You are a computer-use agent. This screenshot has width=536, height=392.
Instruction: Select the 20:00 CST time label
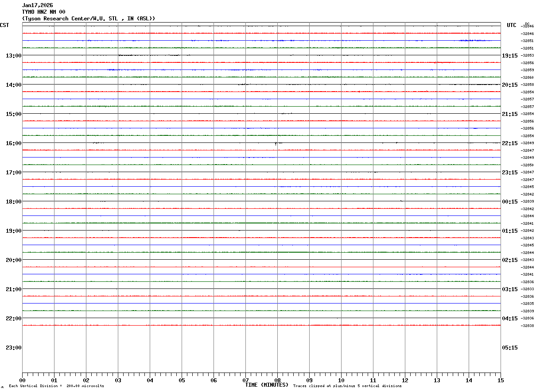(14, 260)
